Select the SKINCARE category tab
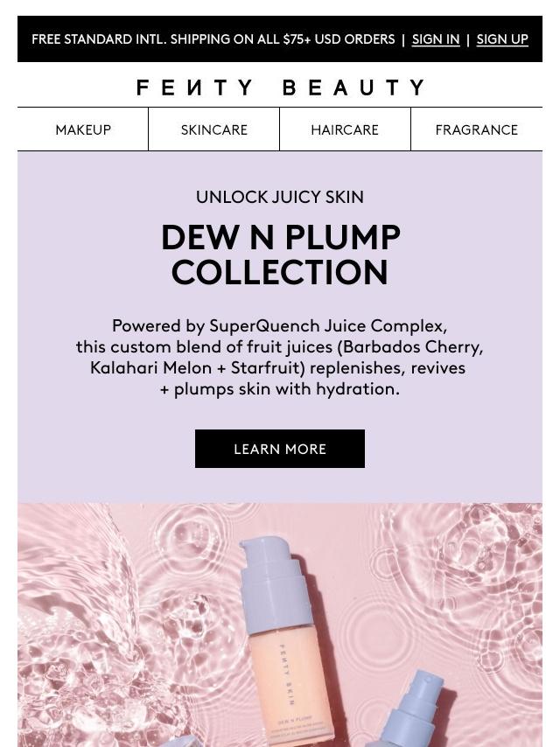The image size is (560, 747). (214, 129)
